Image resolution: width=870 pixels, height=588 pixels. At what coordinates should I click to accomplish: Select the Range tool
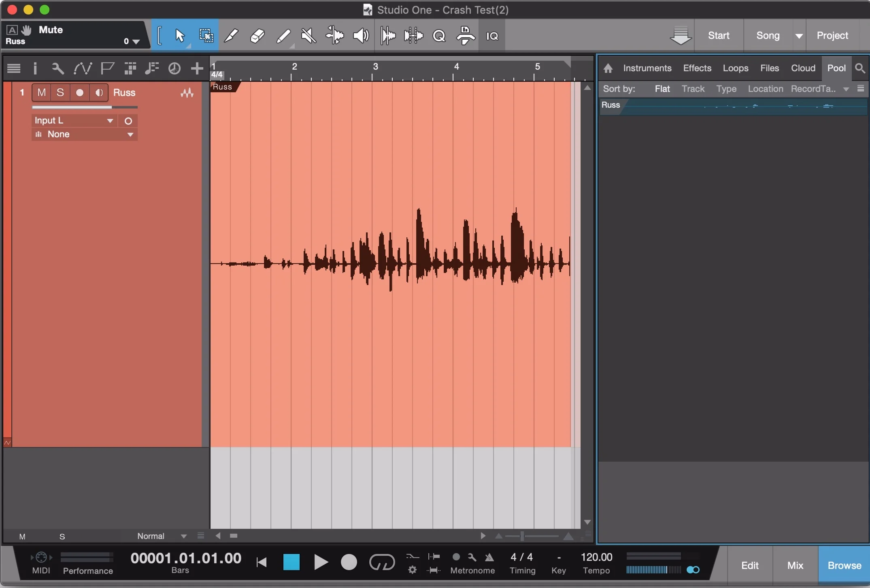(x=206, y=36)
